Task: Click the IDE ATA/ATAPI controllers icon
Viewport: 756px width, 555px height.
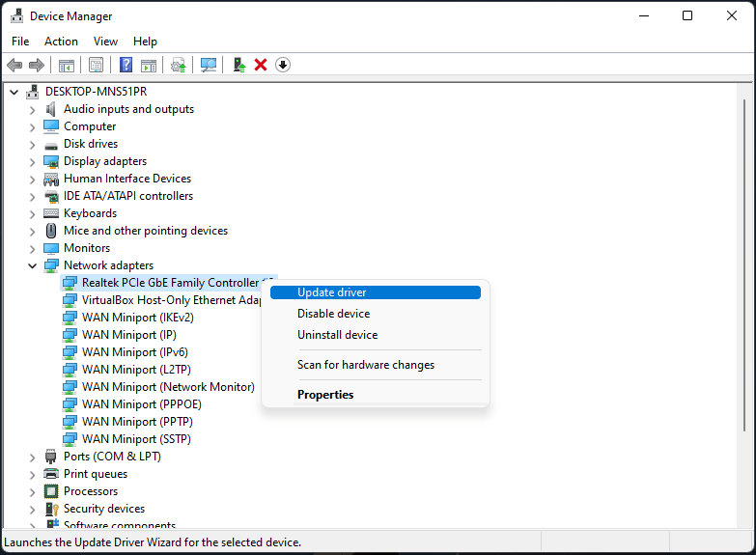Action: 50,196
